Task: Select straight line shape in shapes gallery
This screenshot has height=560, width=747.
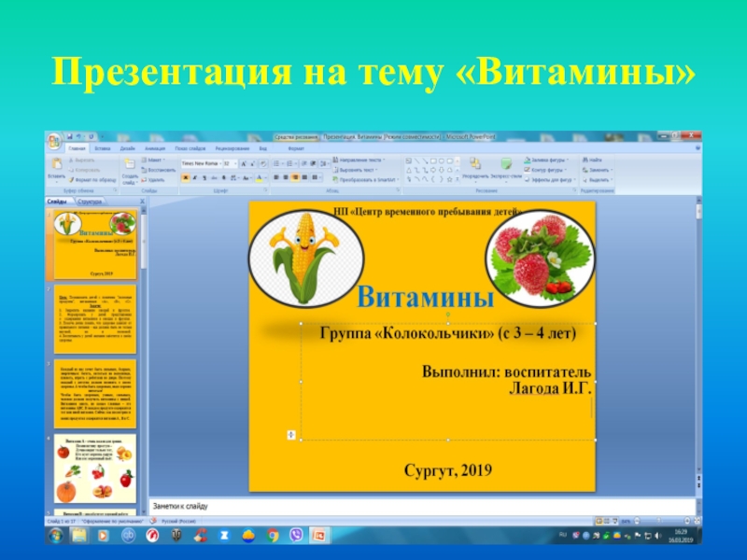Action: click(416, 161)
